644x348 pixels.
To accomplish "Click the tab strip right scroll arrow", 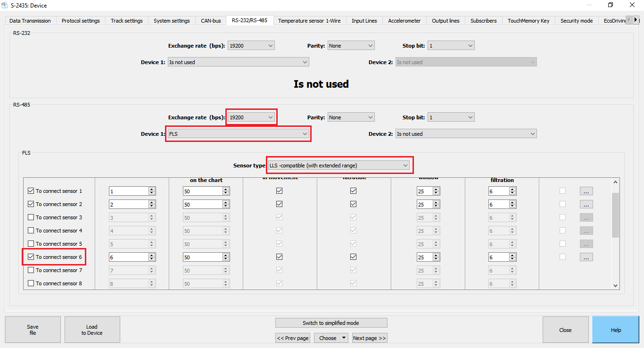I will (636, 20).
